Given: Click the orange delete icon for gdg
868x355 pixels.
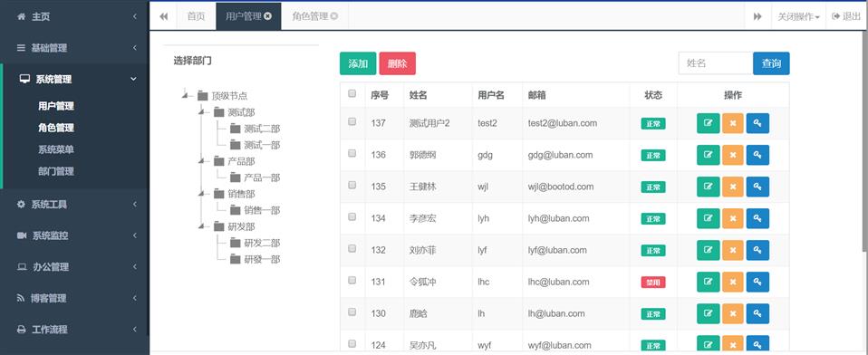Looking at the screenshot, I should 733,155.
